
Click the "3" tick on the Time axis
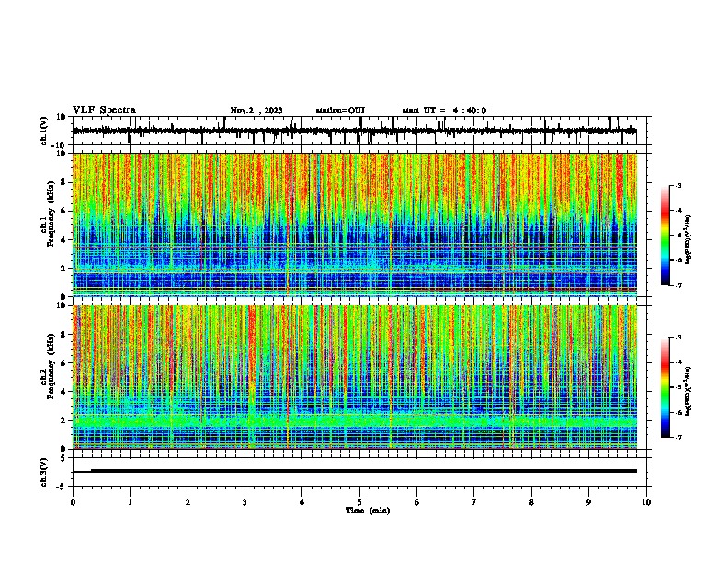pyautogui.click(x=245, y=502)
